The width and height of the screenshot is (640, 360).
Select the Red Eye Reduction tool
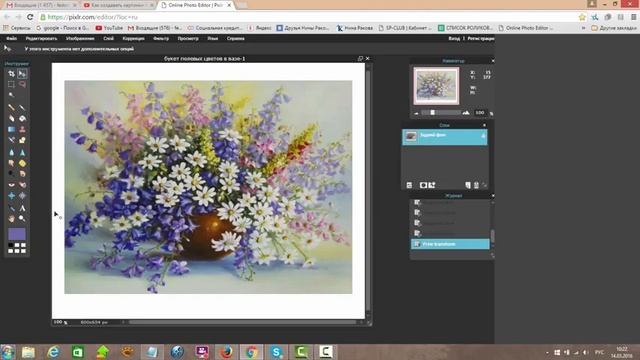[11, 185]
